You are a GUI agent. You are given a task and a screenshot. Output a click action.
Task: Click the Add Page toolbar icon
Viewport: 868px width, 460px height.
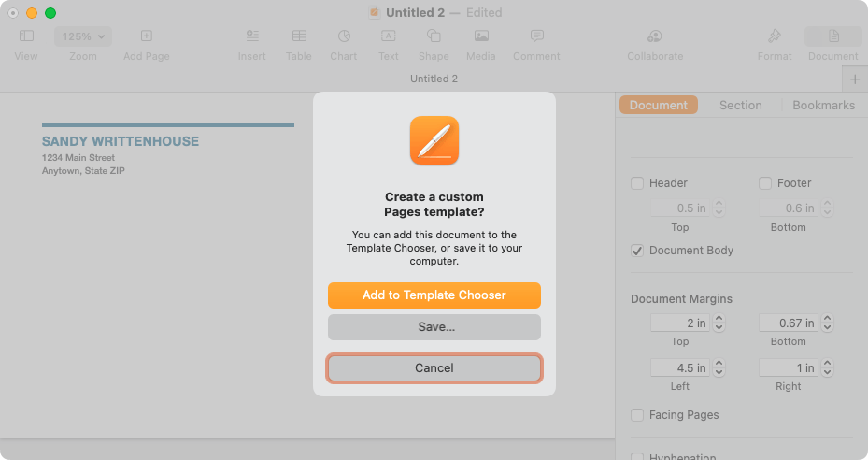point(146,36)
